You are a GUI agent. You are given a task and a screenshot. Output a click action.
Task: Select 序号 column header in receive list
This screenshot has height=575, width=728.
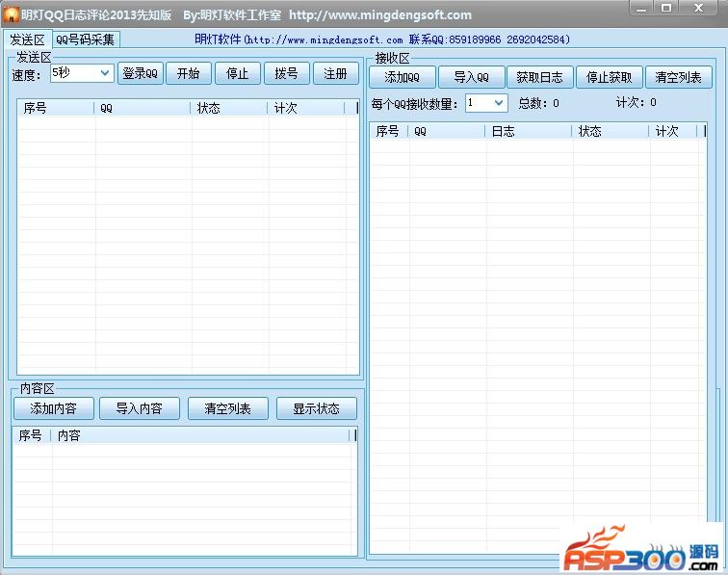click(389, 131)
